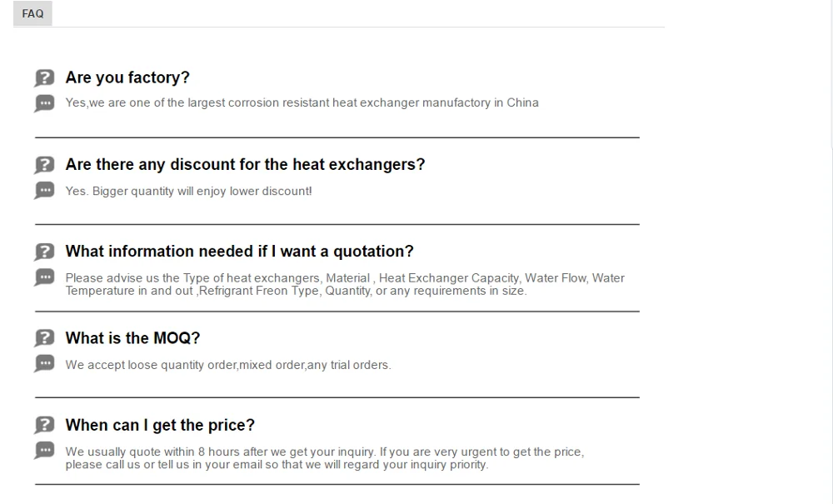Click 'When can I get the price?' heading

[x=160, y=425]
